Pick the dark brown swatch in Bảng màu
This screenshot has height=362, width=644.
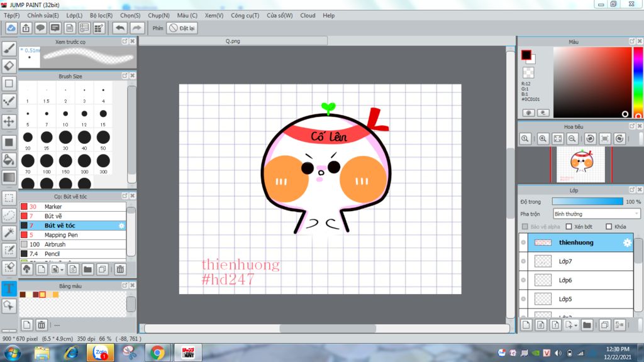point(23,295)
